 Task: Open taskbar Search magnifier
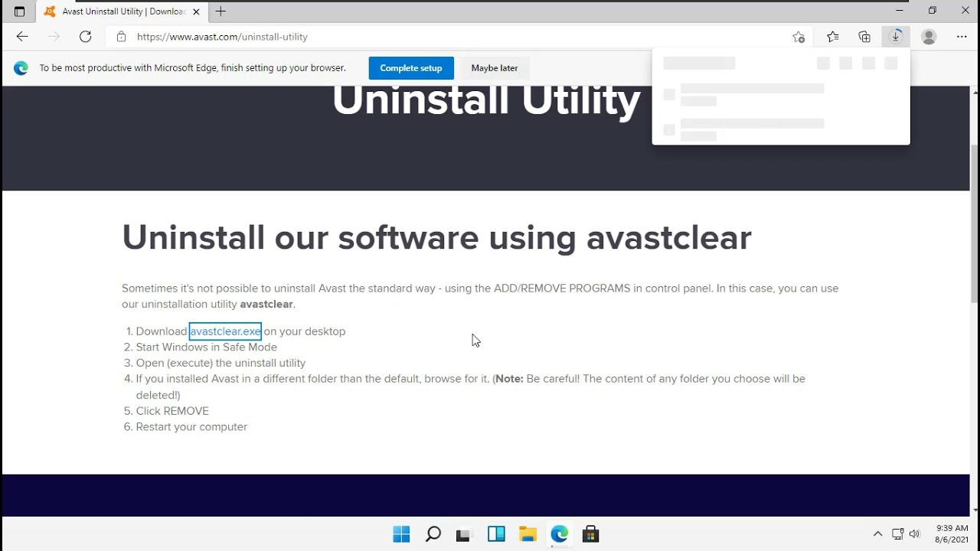[433, 534]
